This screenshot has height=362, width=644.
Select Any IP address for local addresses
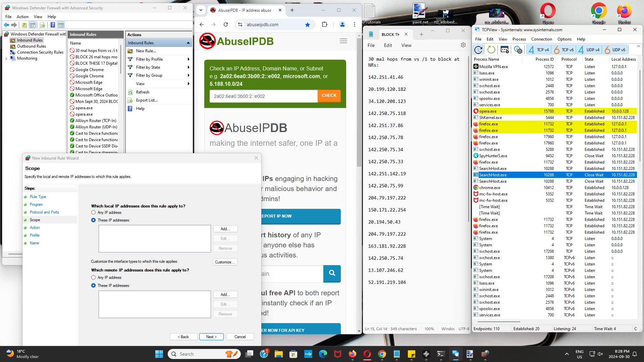click(x=93, y=212)
